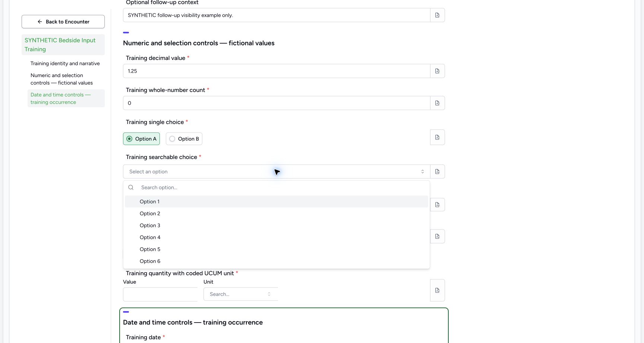Click magnifier icon in option search box

click(x=131, y=187)
